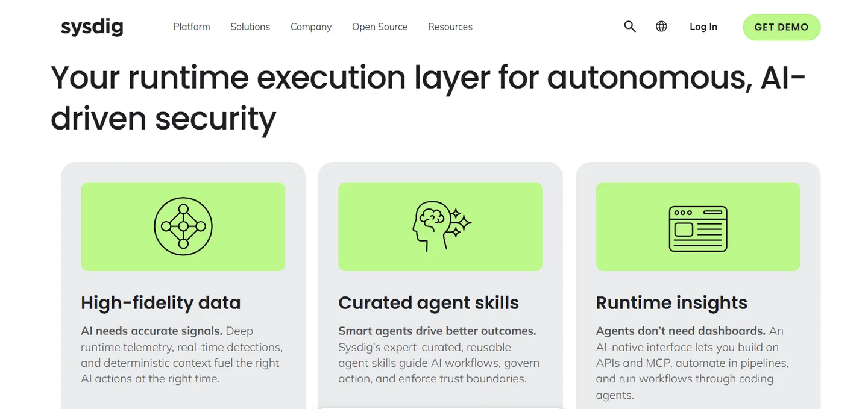Open the Resources menu
The image size is (868, 409).
[x=450, y=27]
